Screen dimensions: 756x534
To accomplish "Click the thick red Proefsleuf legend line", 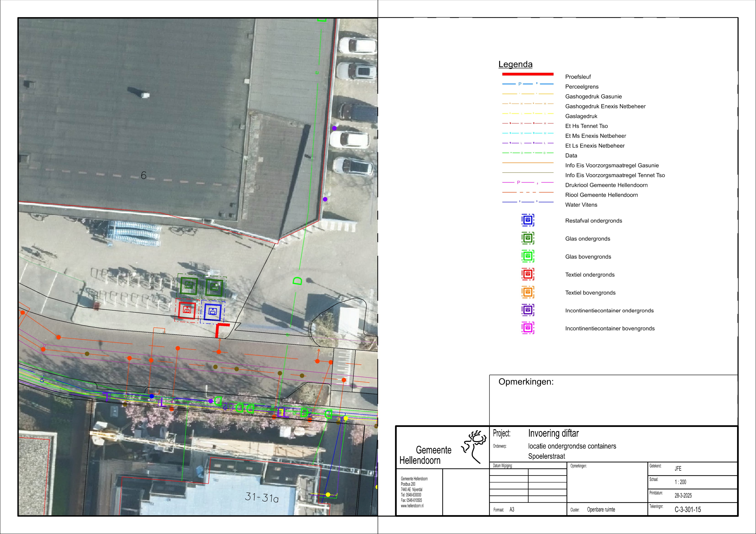I will [x=527, y=74].
